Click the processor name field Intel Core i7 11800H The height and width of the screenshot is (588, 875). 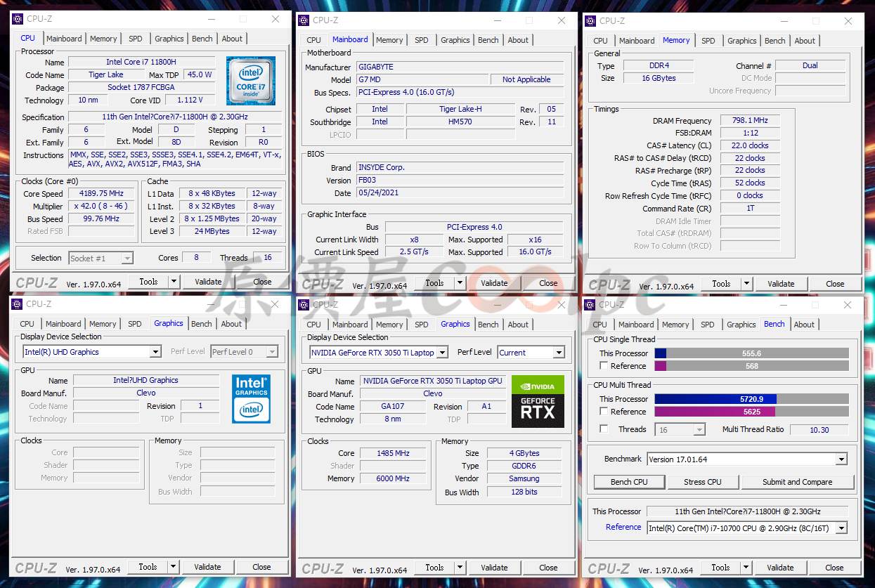(141, 62)
